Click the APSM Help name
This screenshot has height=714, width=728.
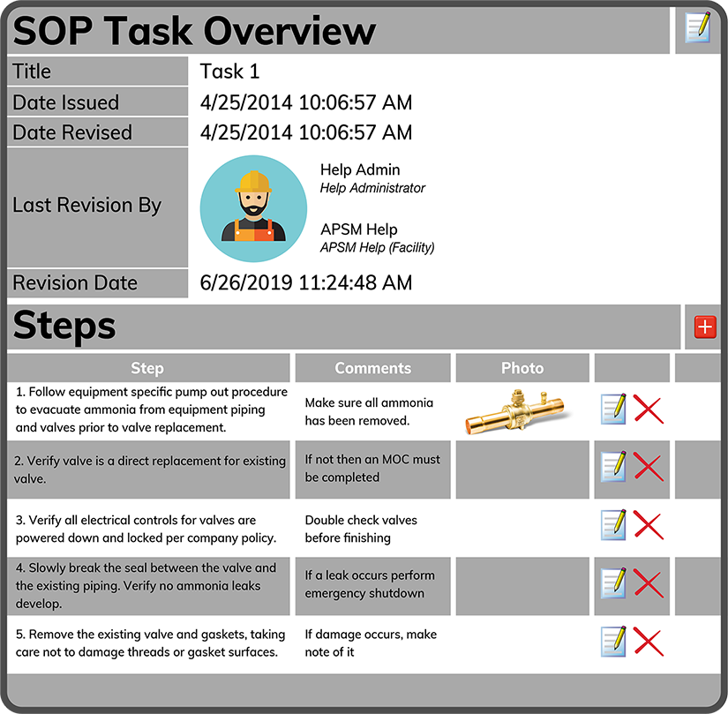(x=359, y=229)
